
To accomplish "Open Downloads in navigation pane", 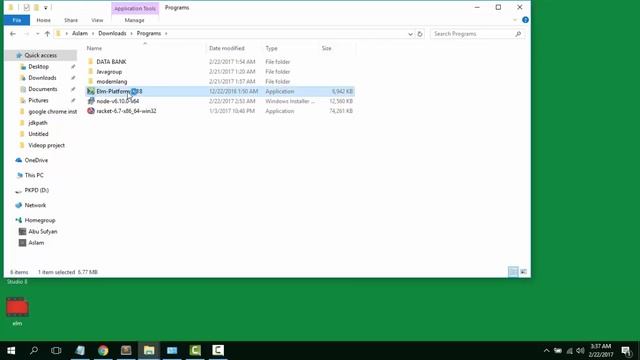I will point(42,78).
